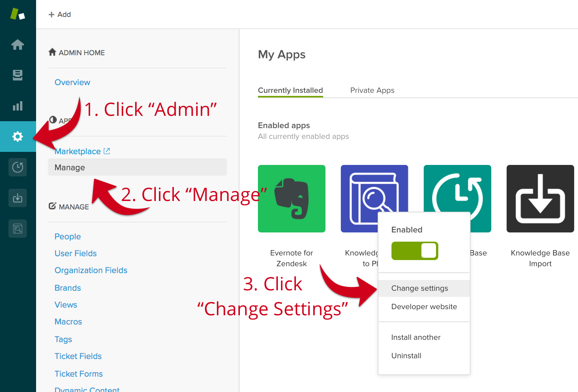This screenshot has height=392, width=578.
Task: Open the knowledge search book sidebar icon
Action: tap(18, 229)
